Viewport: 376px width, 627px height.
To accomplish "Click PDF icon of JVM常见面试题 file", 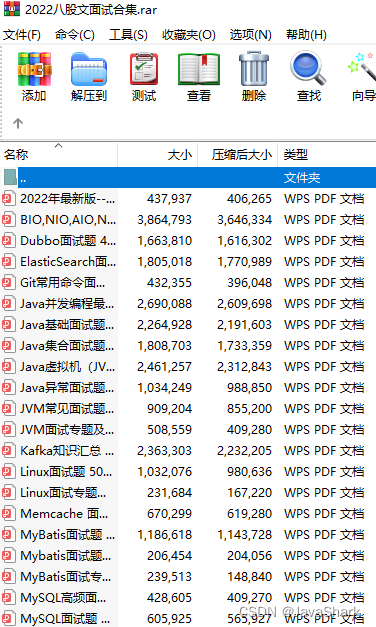I will [x=9, y=409].
